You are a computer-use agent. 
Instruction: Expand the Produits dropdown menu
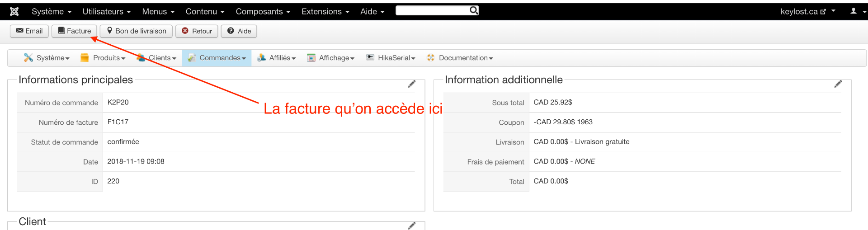pyautogui.click(x=103, y=58)
